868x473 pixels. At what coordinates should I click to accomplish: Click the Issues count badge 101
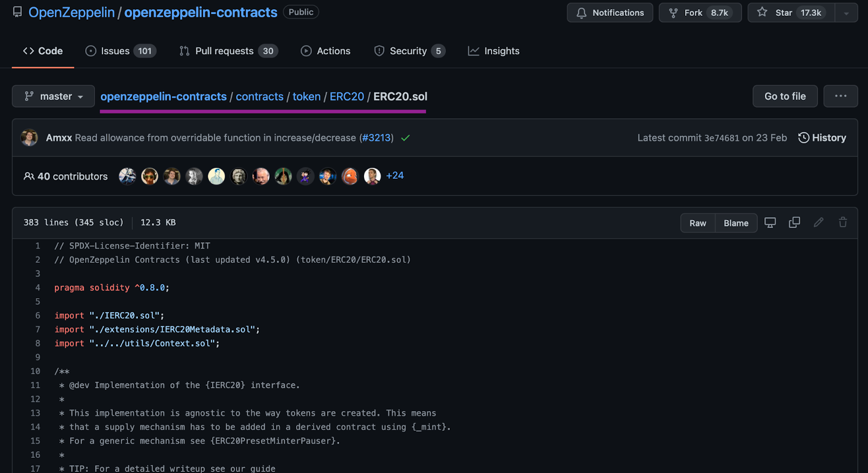145,51
